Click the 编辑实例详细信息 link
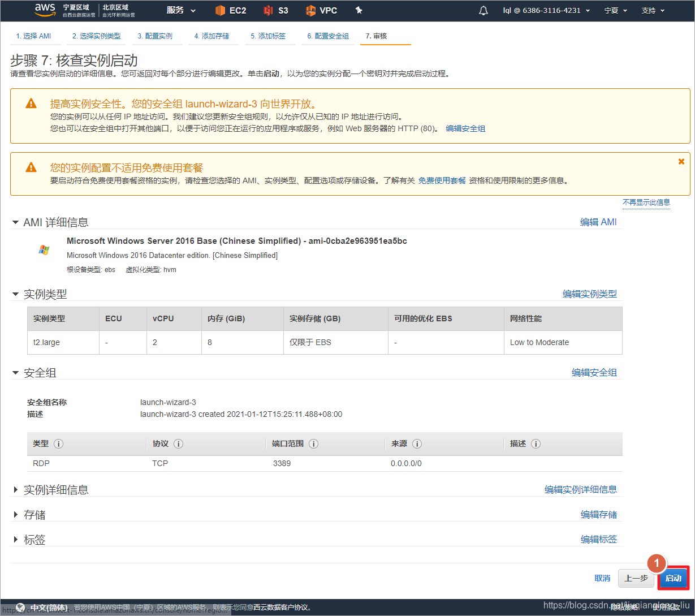The image size is (695, 616). 581,490
